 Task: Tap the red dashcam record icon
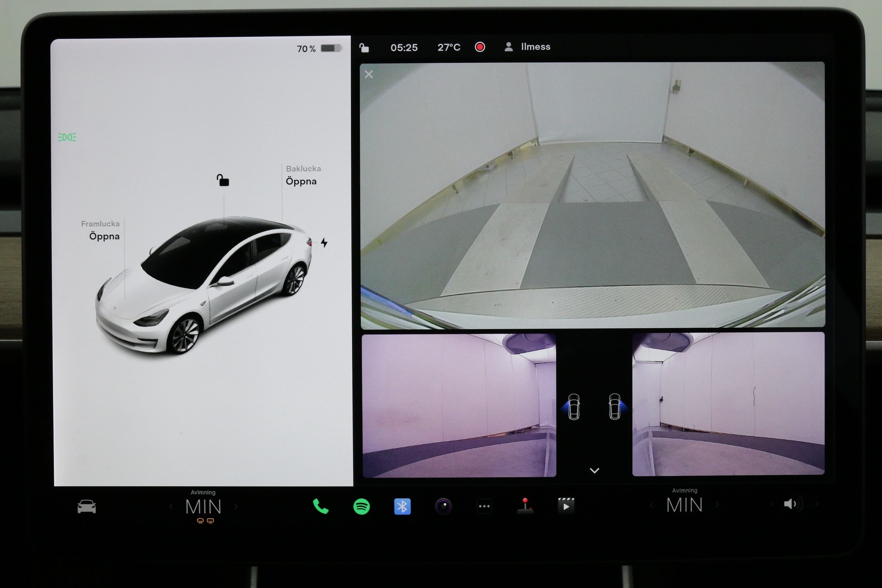pyautogui.click(x=480, y=47)
